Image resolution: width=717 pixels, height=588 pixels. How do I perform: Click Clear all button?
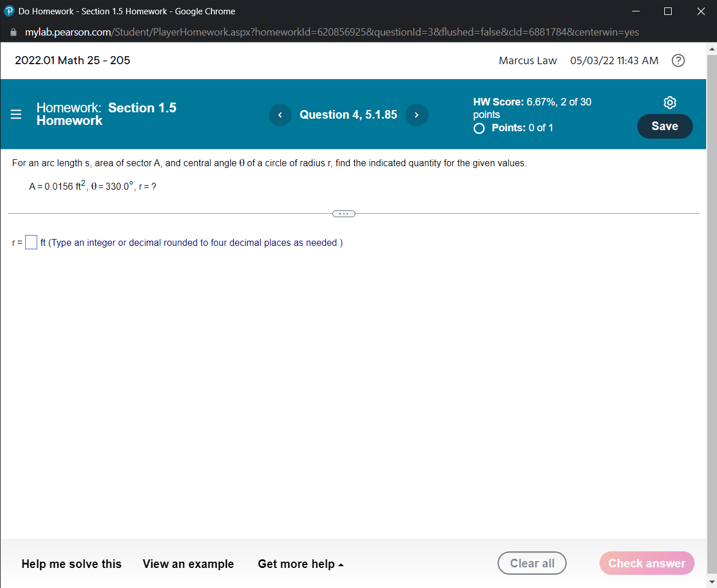click(532, 563)
